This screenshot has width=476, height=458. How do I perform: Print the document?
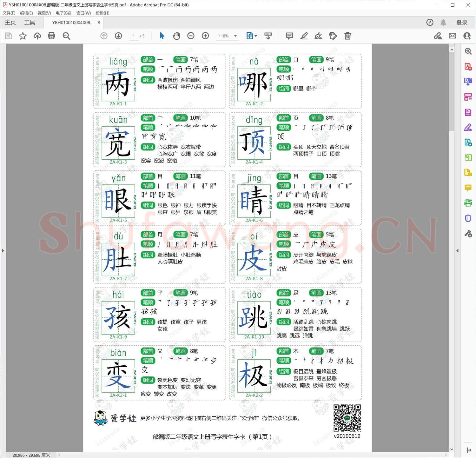(51, 36)
